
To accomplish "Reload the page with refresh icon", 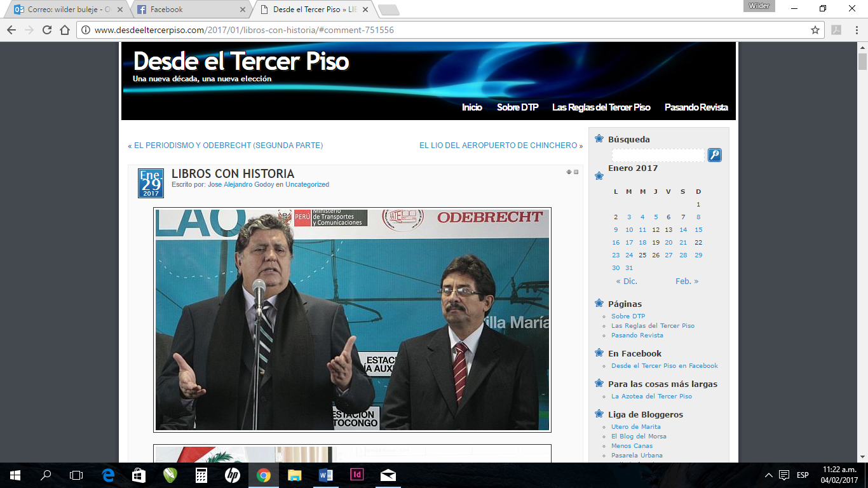I will coord(47,30).
